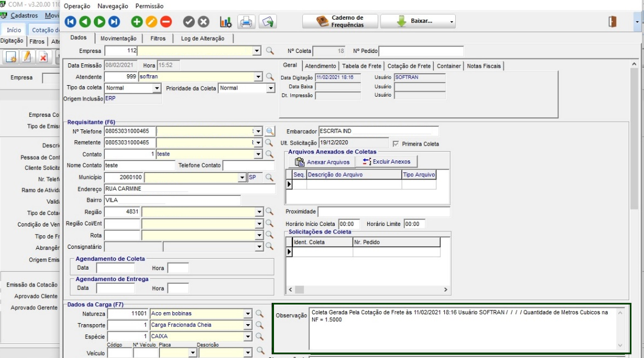The width and height of the screenshot is (644, 358).
Task: Click the bar chart report icon
Action: pos(225,22)
